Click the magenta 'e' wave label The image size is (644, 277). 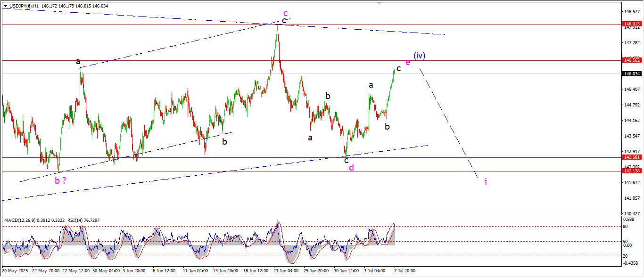[408, 63]
